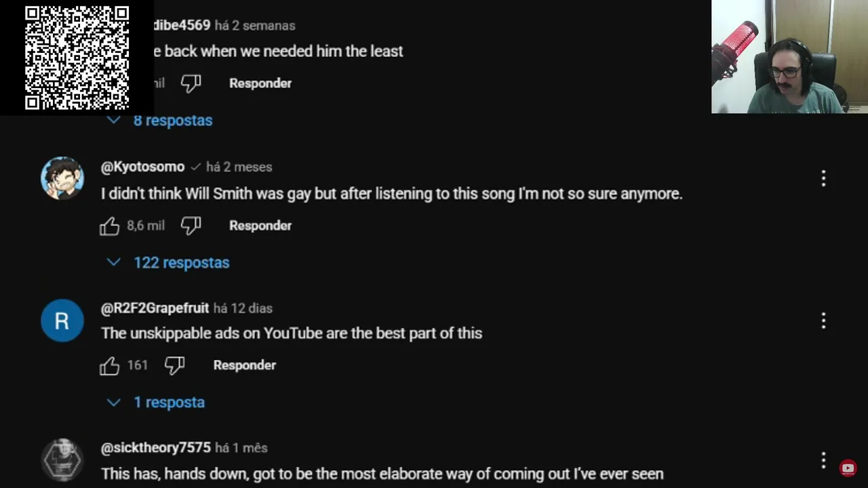Expand the 8 respostas thread
This screenshot has width=868, height=488.
160,121
